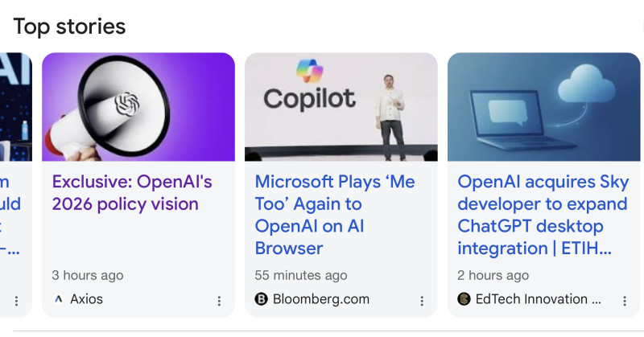Open three-dot menu on the partially visible left card

click(x=16, y=301)
